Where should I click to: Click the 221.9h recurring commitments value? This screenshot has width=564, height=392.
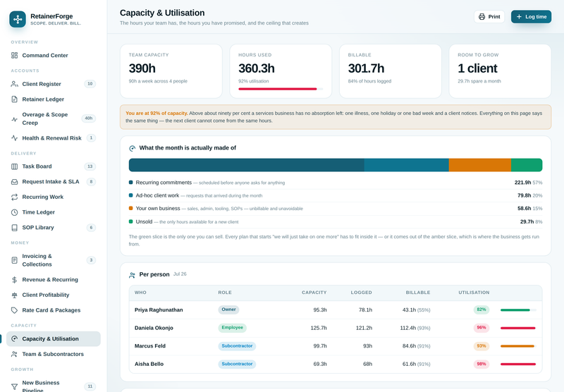(x=522, y=183)
